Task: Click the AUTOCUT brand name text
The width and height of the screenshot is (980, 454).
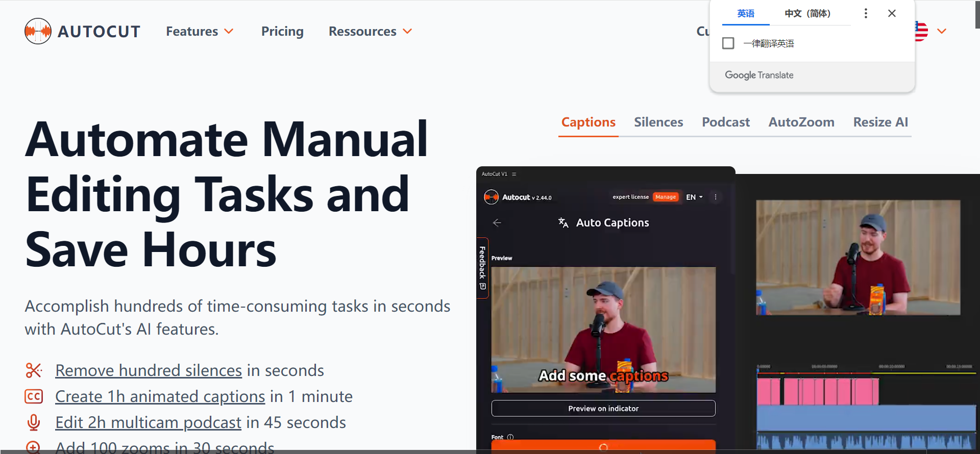Action: 99,32
